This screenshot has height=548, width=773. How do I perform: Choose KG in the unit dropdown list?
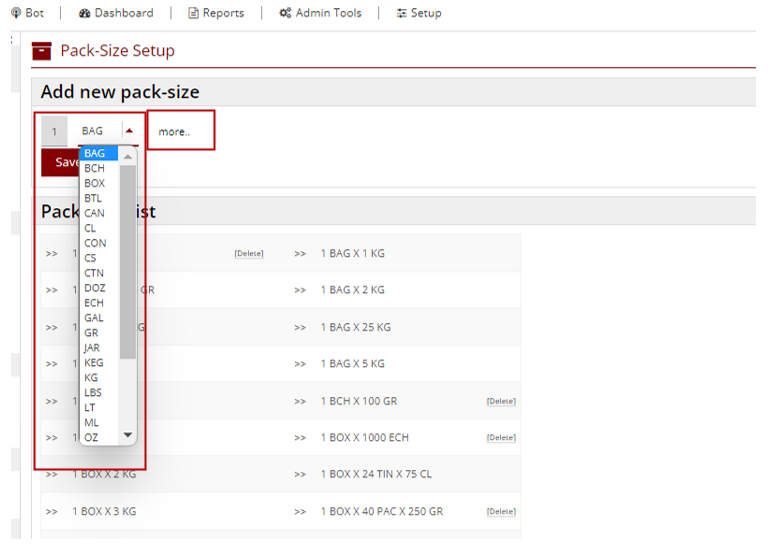(x=92, y=378)
